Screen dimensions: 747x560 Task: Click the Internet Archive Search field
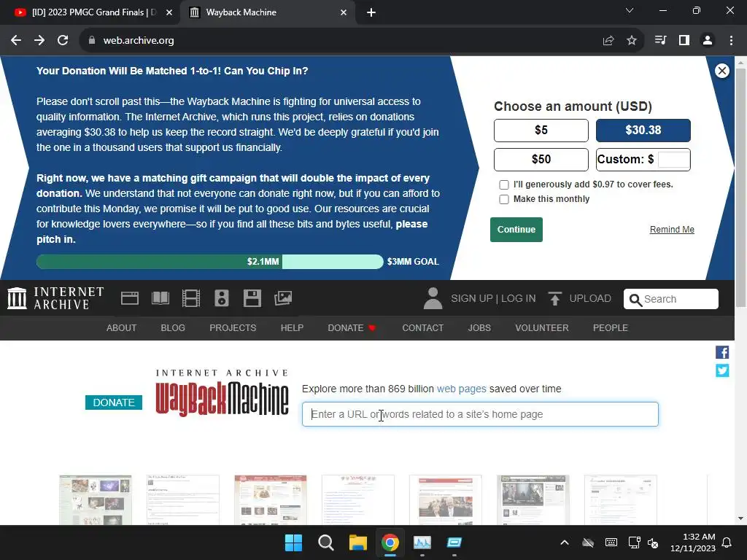(x=671, y=299)
